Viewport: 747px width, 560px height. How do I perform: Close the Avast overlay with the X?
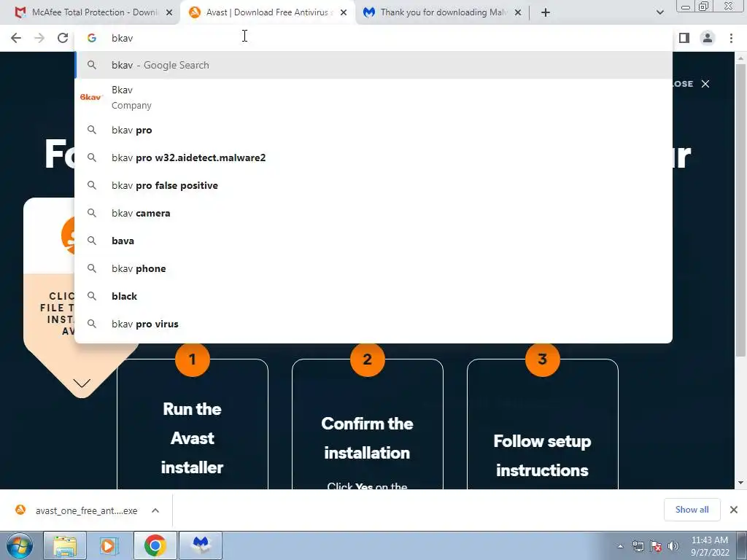705,84
